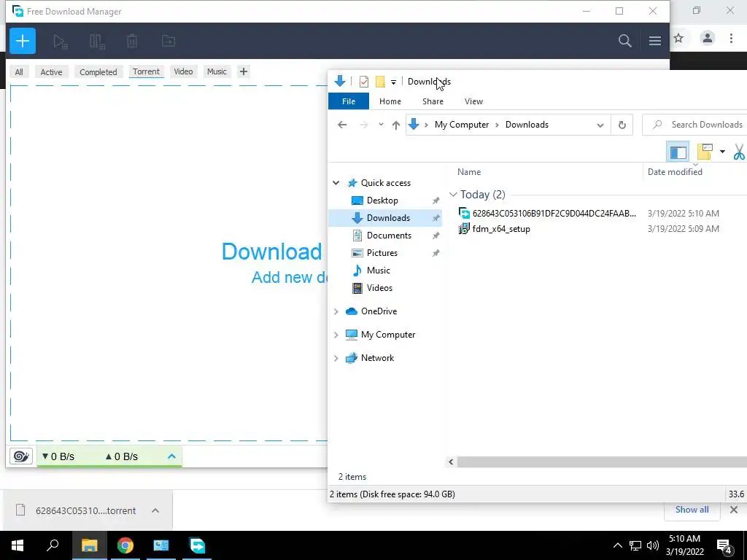Click Show all downloads in Chrome
747x560 pixels.
pyautogui.click(x=692, y=510)
